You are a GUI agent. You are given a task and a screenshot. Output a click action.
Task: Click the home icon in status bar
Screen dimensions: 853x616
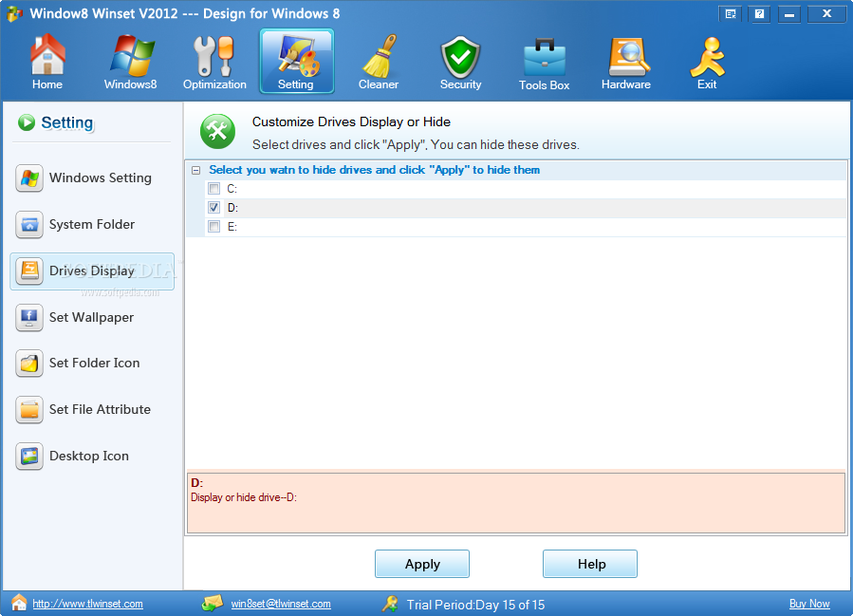pos(19,603)
